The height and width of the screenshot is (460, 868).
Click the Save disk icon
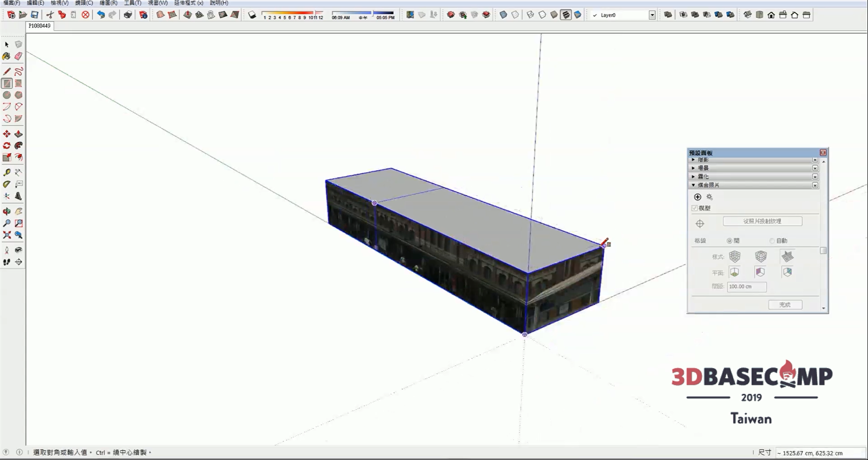34,15
